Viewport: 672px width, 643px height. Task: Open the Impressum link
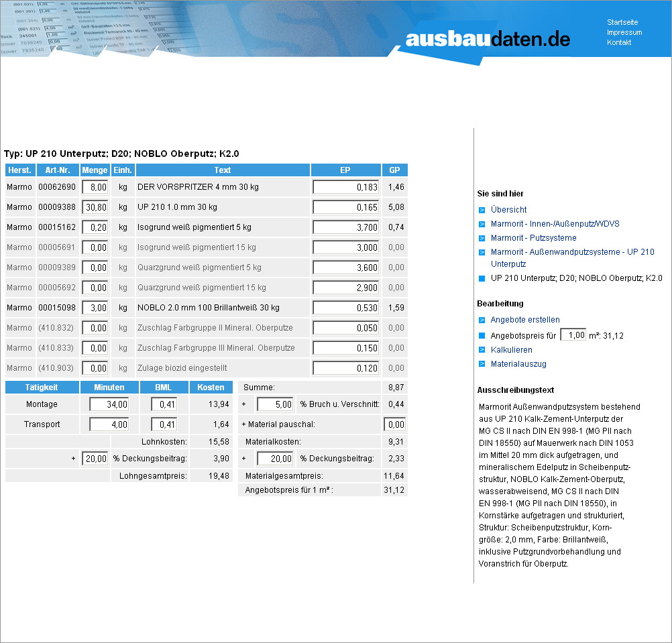point(624,32)
